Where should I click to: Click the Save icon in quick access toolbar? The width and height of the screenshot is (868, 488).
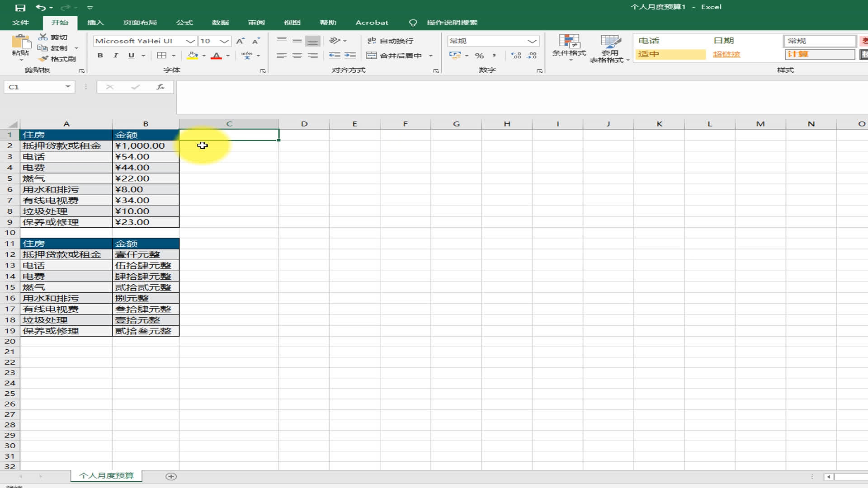[20, 8]
